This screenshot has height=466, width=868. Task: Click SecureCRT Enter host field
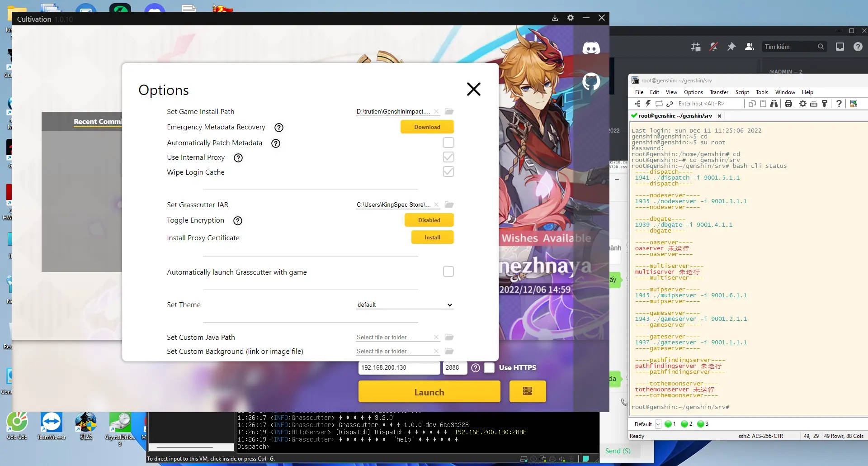click(709, 104)
